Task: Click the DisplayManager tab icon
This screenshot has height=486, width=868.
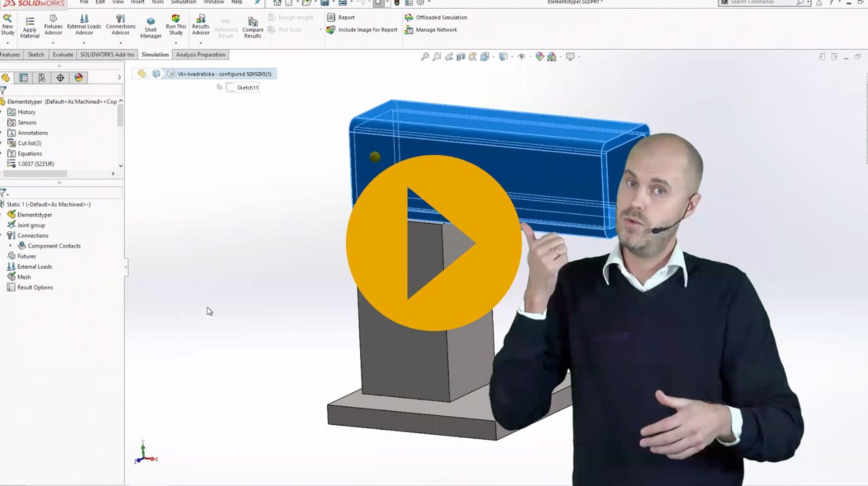Action: (79, 78)
